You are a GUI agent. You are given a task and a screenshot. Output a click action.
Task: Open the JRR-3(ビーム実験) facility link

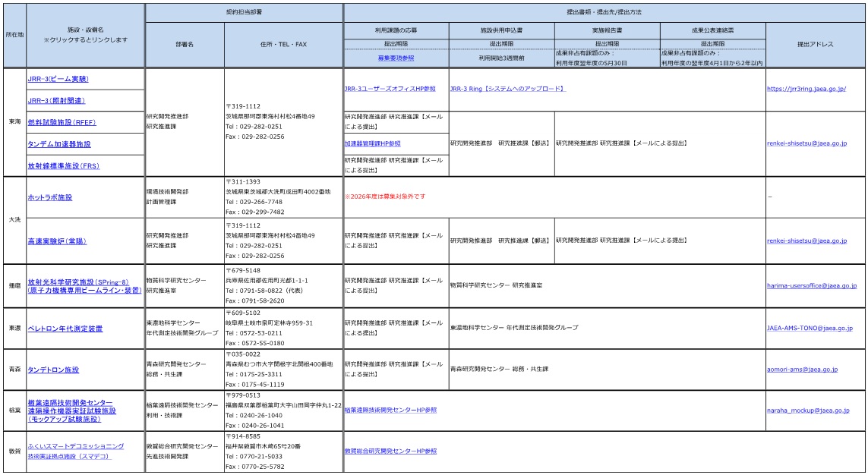(57, 79)
